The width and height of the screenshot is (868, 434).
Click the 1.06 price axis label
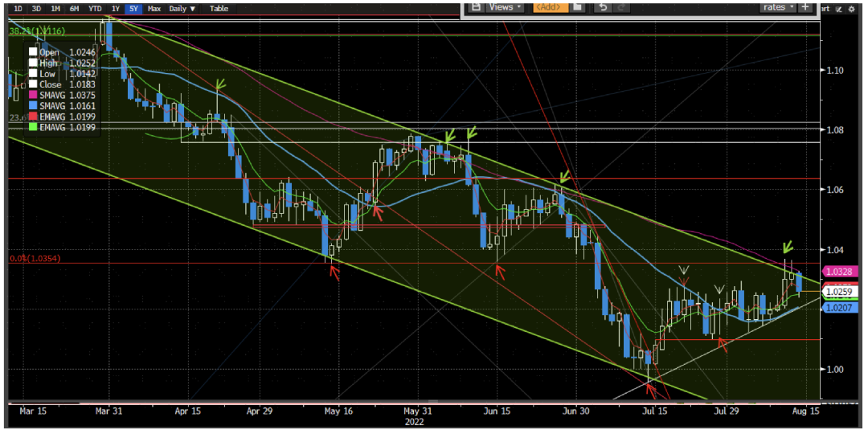(833, 190)
